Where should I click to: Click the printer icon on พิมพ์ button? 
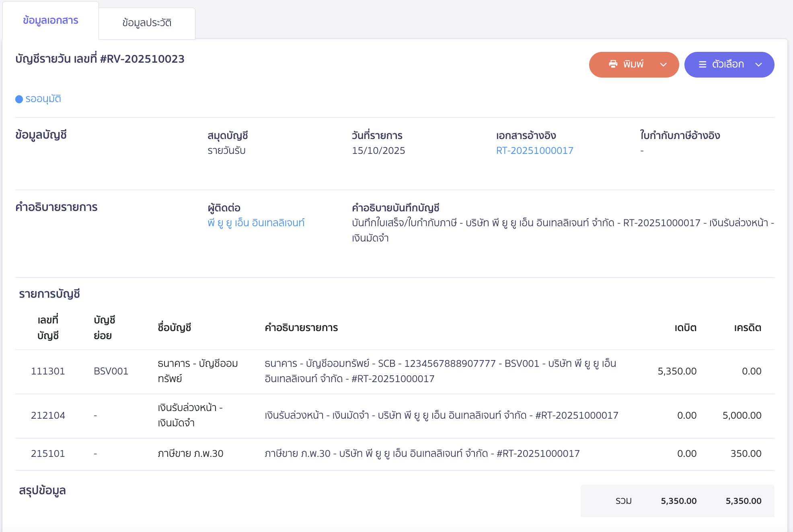click(x=613, y=64)
